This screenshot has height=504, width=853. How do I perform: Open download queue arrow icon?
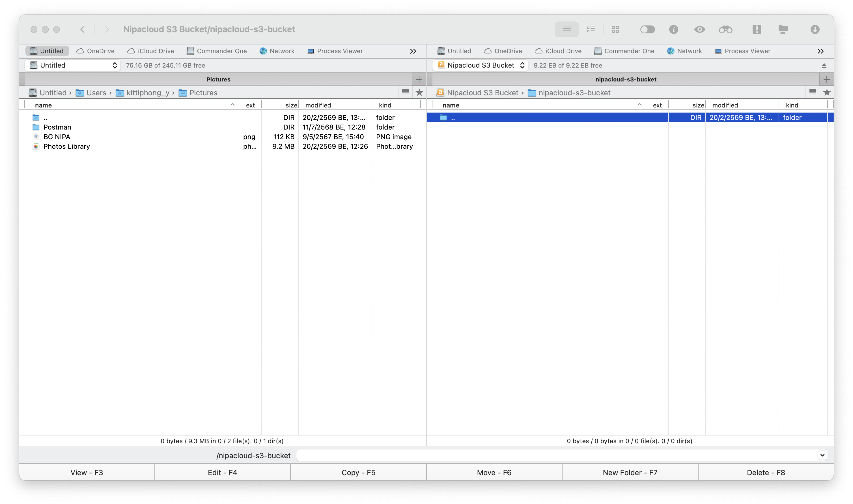point(815,29)
